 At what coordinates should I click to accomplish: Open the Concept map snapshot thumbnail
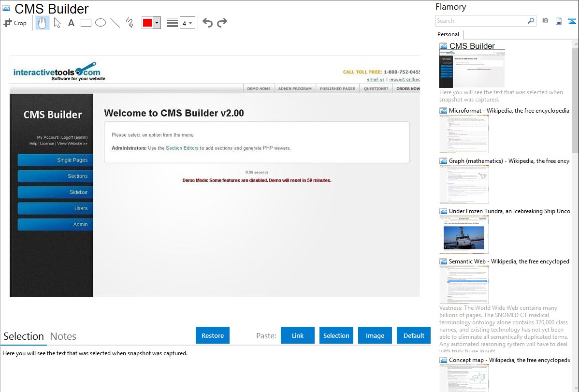click(x=464, y=378)
